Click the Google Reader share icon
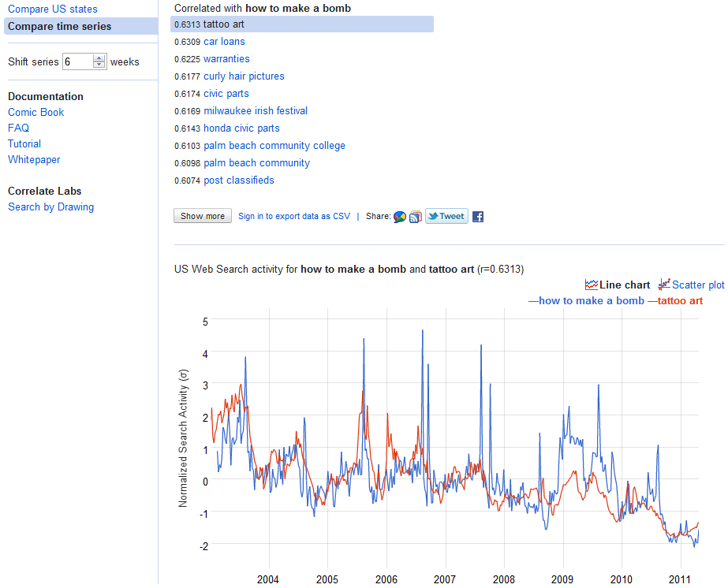This screenshot has width=728, height=588. (415, 217)
